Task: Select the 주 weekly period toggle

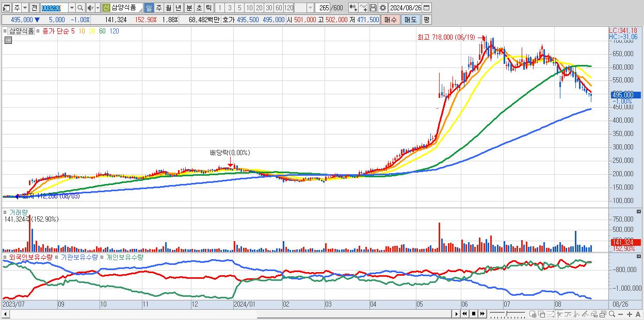Action: coord(158,8)
